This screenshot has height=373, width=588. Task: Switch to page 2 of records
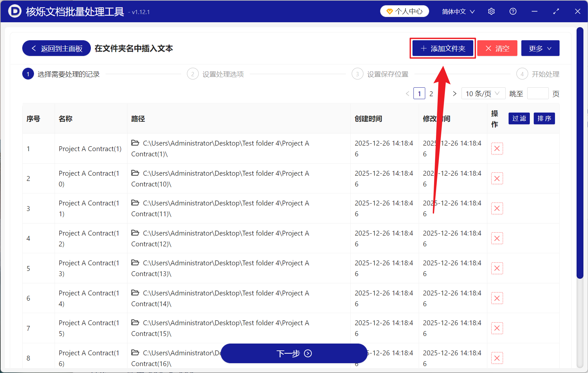pos(431,93)
